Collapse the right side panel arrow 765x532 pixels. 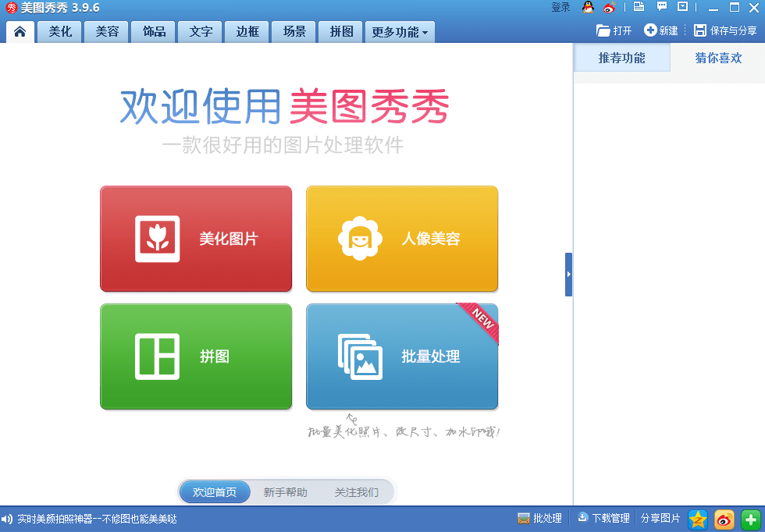(568, 275)
